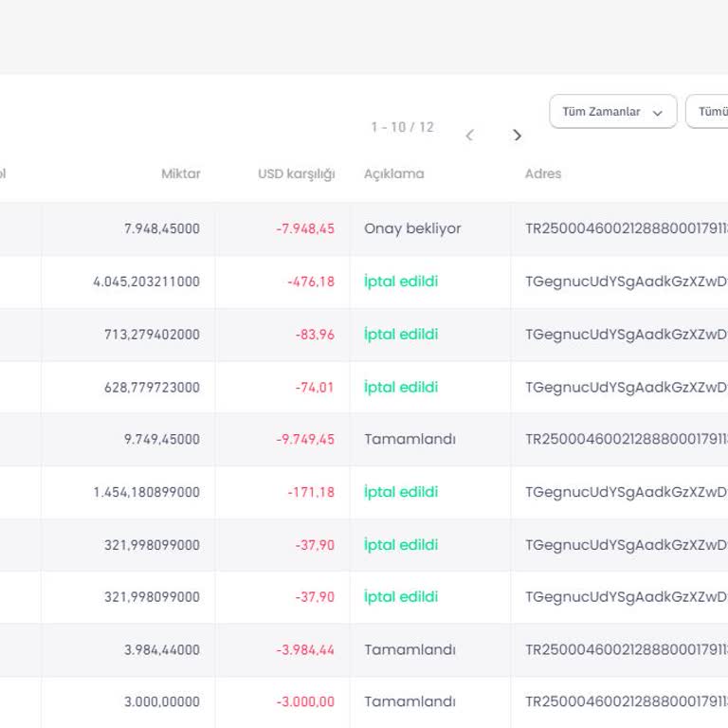Select amount 7.948,45000
This screenshot has height=728, width=728.
[x=162, y=228]
